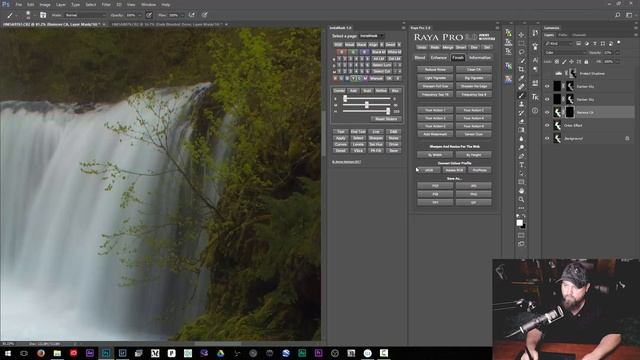Image resolution: width=640 pixels, height=360 pixels.
Task: Toggle pressure for opacity in options bar
Action: click(149, 15)
